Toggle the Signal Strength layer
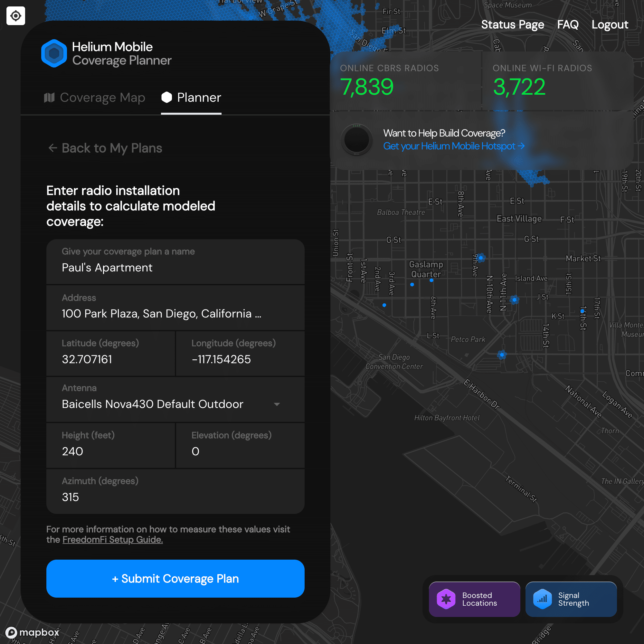The image size is (644, 644). tap(571, 599)
